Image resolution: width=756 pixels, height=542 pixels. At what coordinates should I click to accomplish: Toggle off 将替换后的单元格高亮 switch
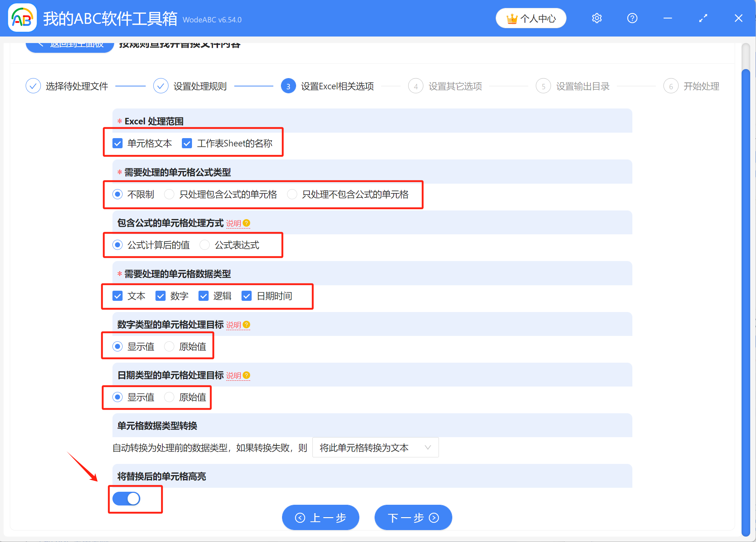(x=126, y=499)
